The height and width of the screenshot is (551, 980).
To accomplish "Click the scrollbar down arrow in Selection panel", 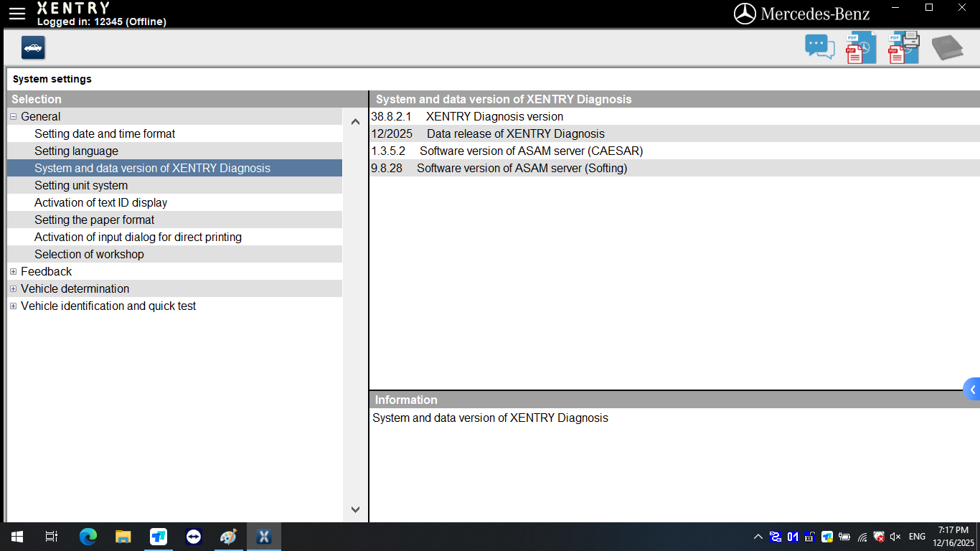I will point(355,509).
